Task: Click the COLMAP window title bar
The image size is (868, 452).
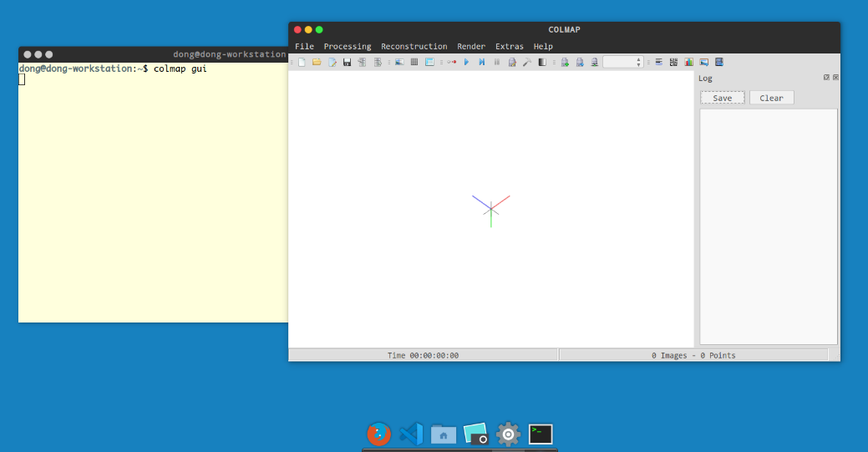Action: coord(564,30)
